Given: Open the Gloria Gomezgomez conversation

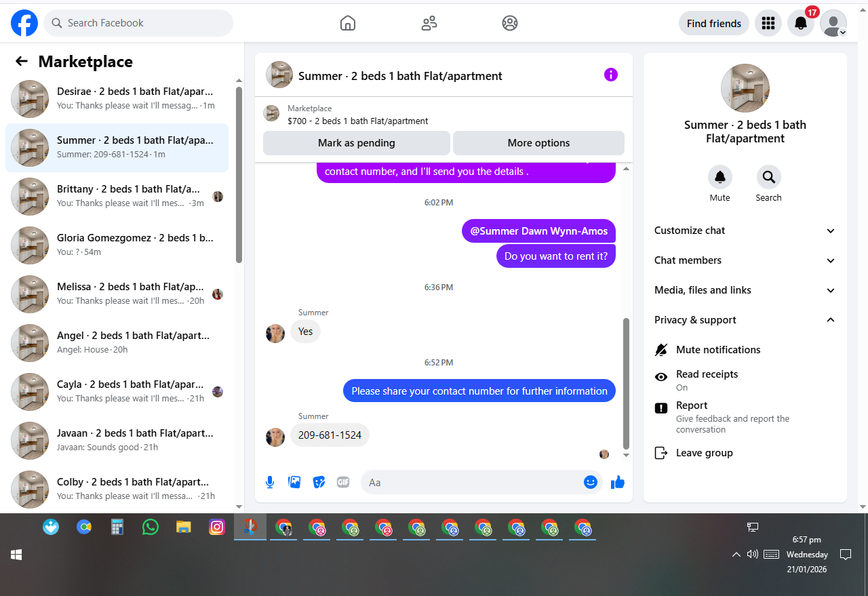Looking at the screenshot, I should 117,245.
